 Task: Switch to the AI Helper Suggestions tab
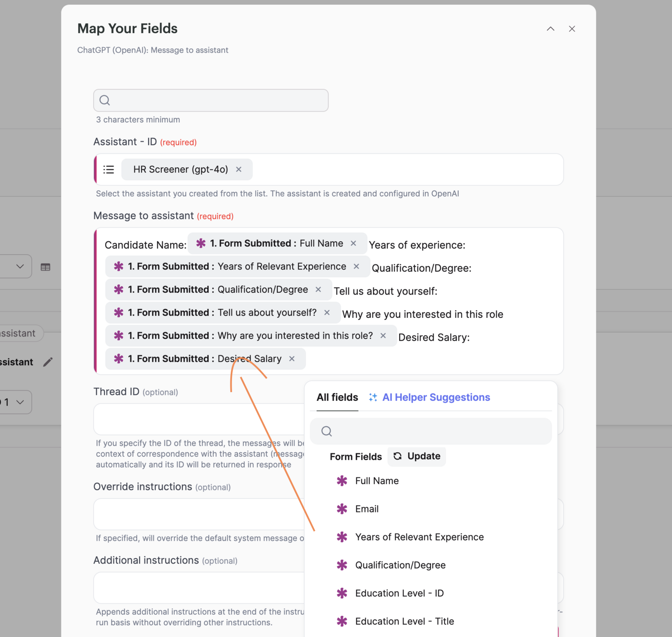436,397
